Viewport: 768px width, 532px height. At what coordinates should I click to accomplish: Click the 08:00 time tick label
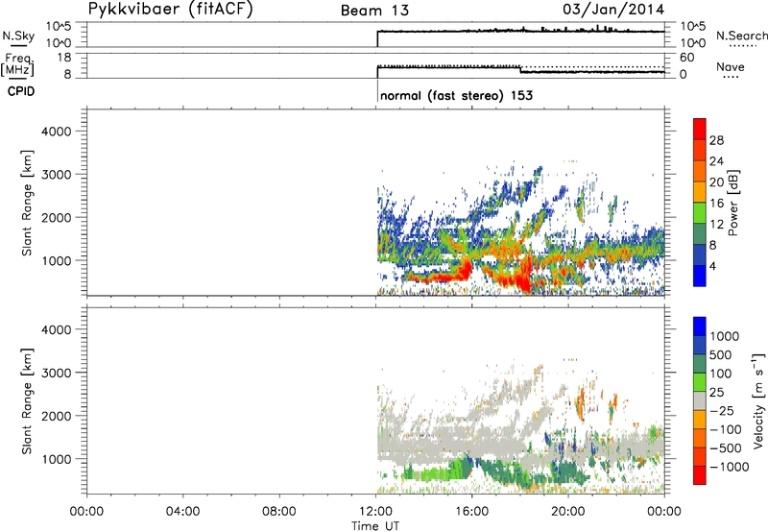click(278, 512)
